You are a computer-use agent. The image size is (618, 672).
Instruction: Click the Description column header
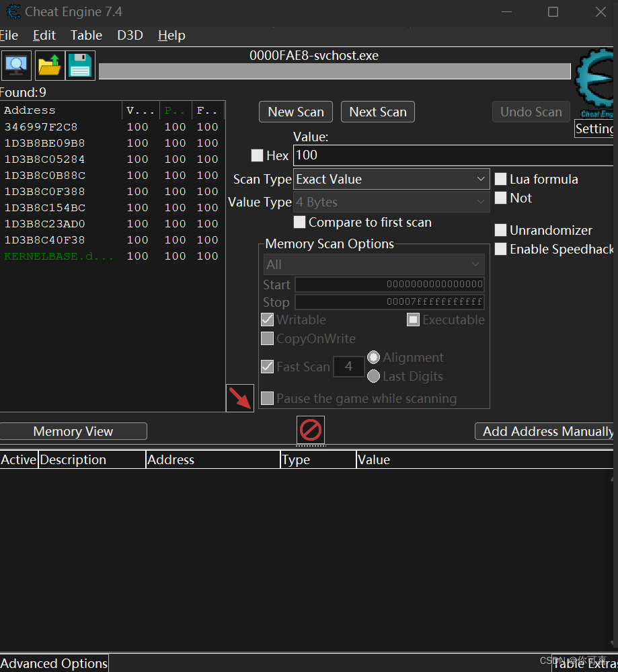click(x=92, y=459)
